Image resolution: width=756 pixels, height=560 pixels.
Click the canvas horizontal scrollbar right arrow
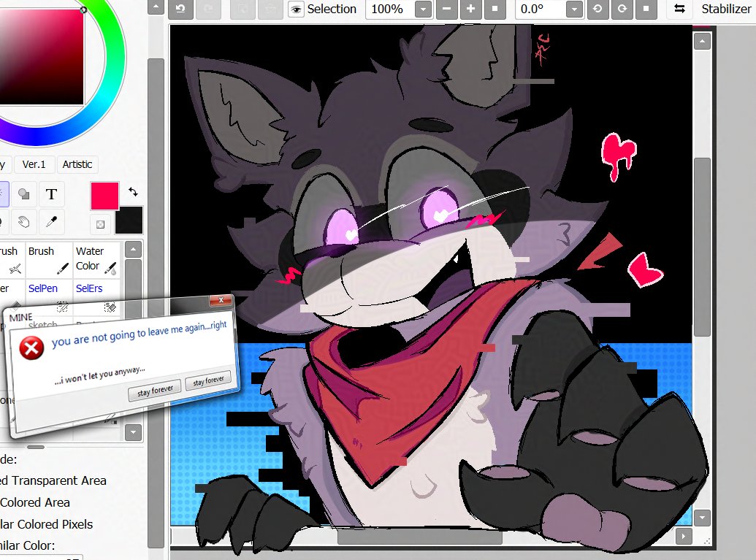tap(684, 536)
